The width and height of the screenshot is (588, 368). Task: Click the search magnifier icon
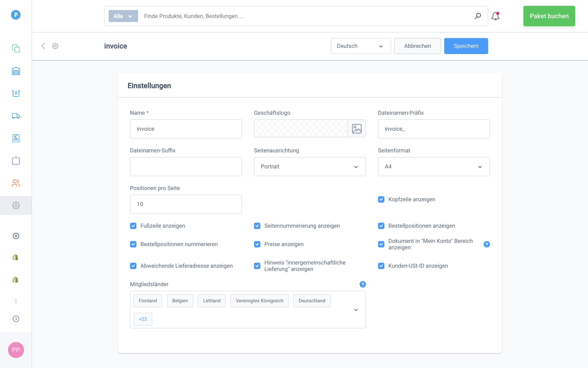click(x=478, y=16)
